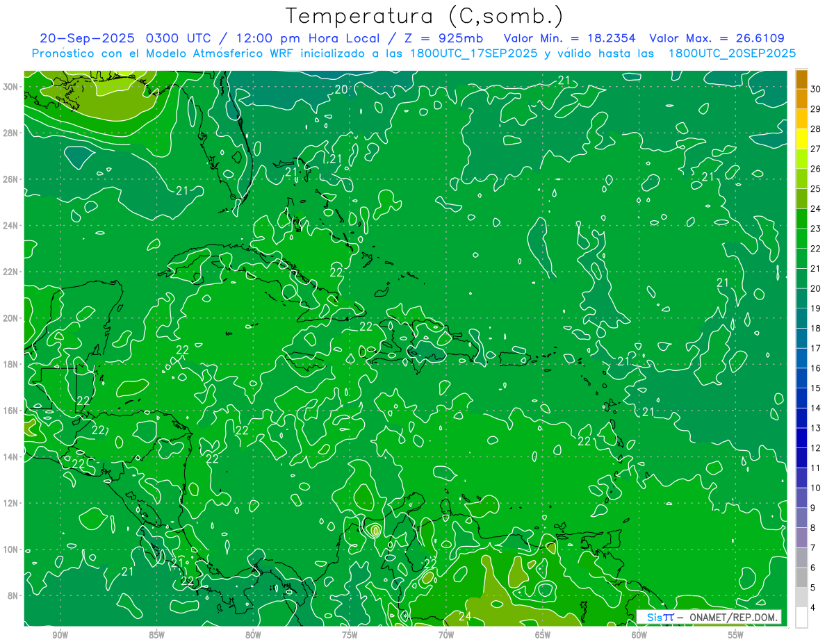Click legend value 13 on color bar
The image size is (834, 644).
tap(816, 428)
